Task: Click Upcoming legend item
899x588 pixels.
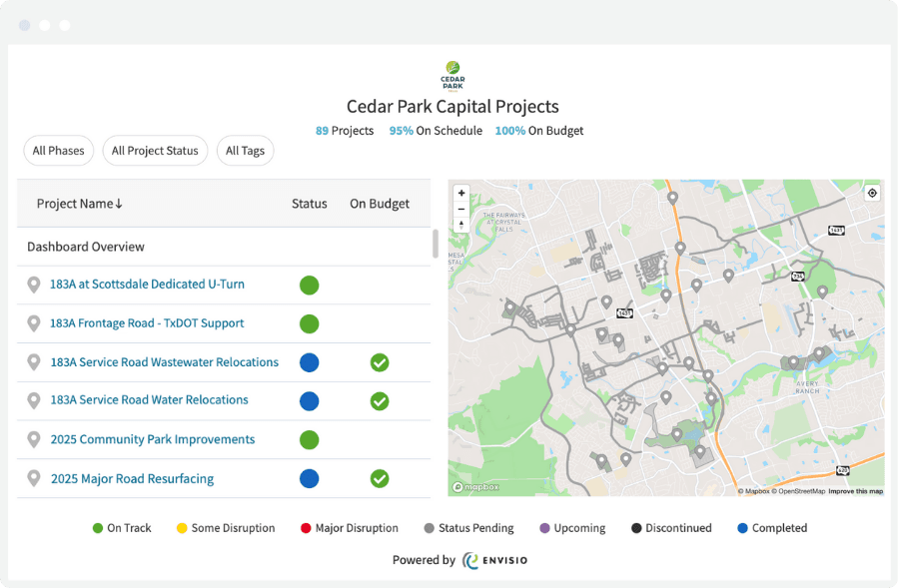Action: (x=572, y=528)
